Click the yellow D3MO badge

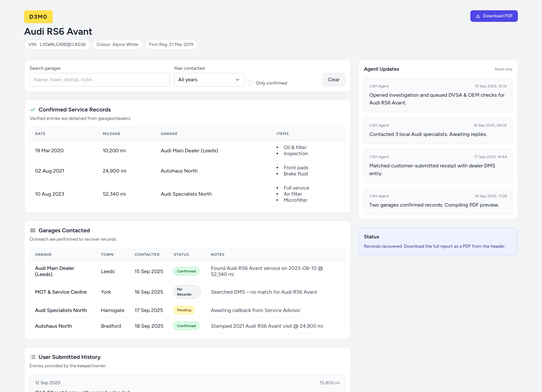click(38, 16)
